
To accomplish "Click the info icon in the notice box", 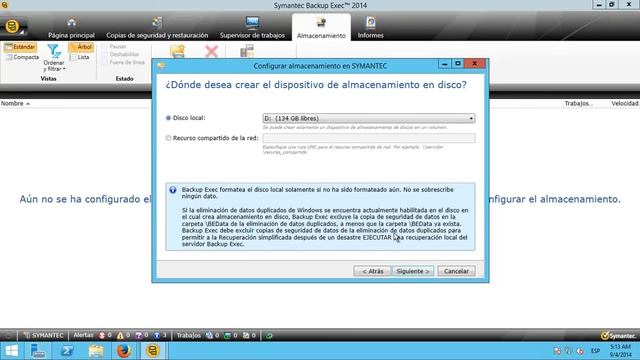I will tap(173, 190).
